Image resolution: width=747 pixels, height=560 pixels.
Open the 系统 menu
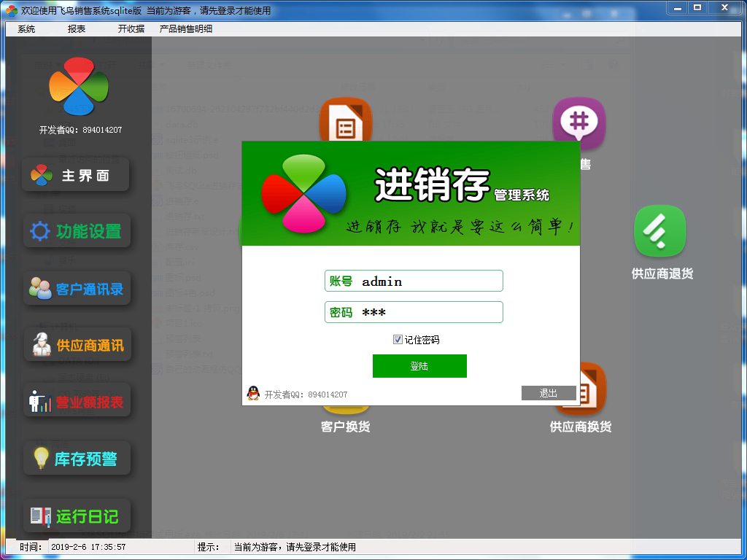pyautogui.click(x=26, y=29)
